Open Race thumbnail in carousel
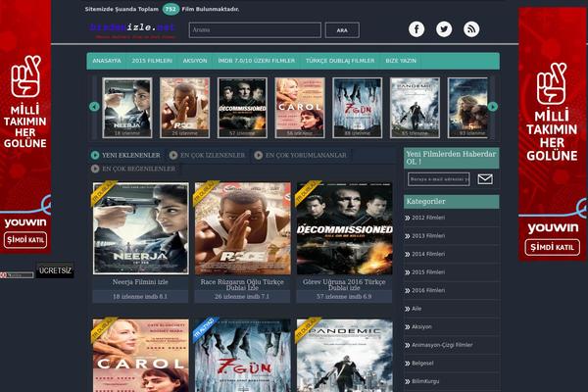 tap(185, 108)
